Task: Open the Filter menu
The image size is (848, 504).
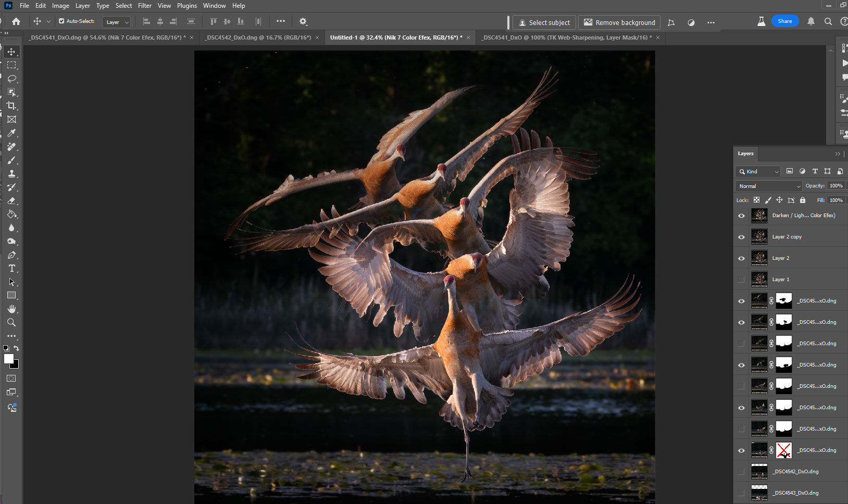Action: (145, 6)
